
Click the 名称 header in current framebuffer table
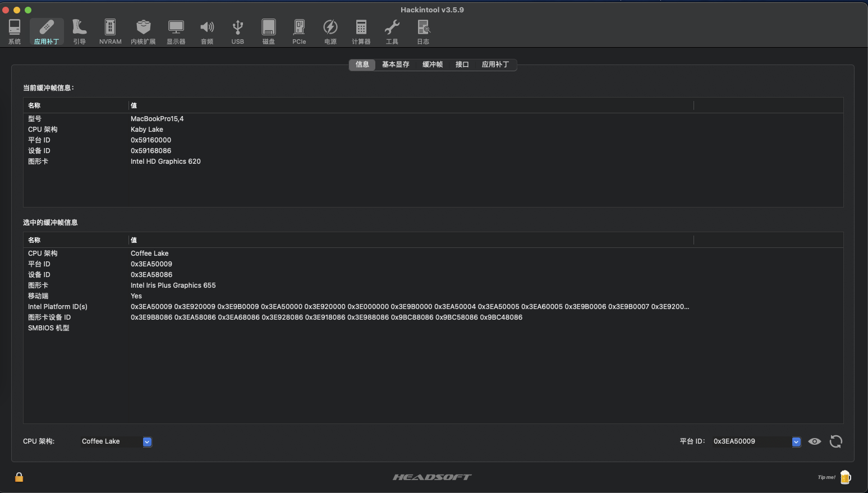pos(34,105)
